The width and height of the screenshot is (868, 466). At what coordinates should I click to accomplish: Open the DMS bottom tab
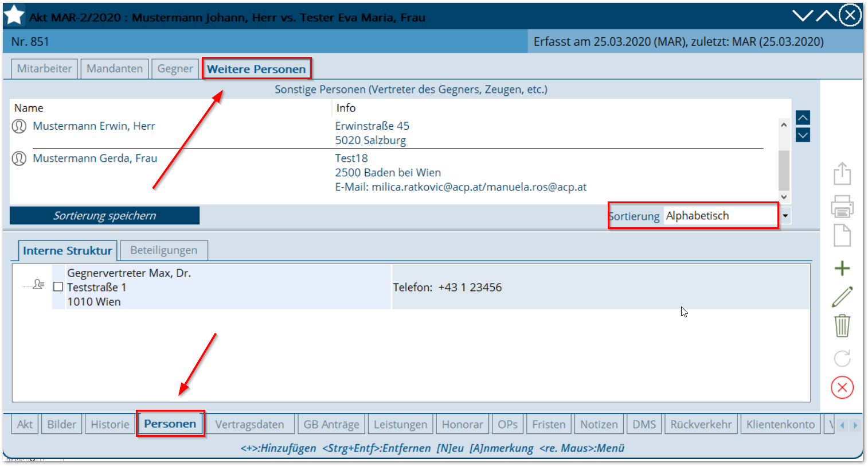click(644, 425)
